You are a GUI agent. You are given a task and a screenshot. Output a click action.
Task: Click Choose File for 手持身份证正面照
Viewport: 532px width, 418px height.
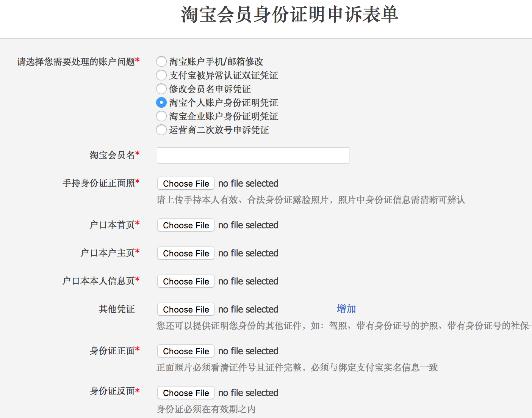point(185,183)
